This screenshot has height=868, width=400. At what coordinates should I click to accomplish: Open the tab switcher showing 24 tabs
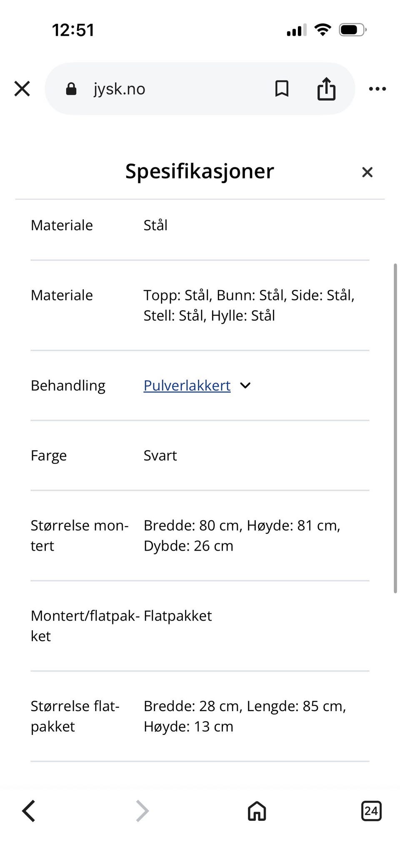[x=371, y=811]
